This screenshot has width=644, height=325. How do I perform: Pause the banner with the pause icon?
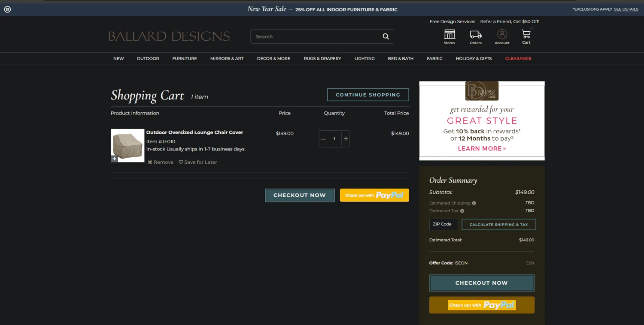[7, 9]
